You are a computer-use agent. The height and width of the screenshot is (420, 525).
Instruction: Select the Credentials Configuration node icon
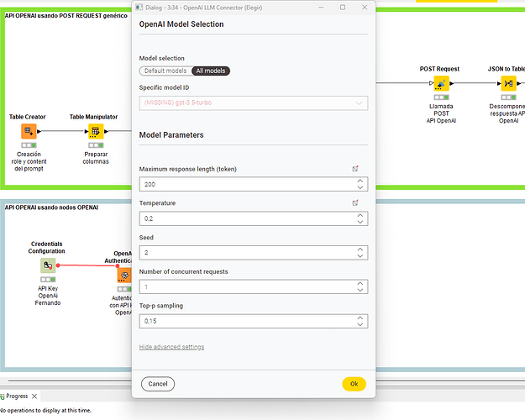(48, 265)
